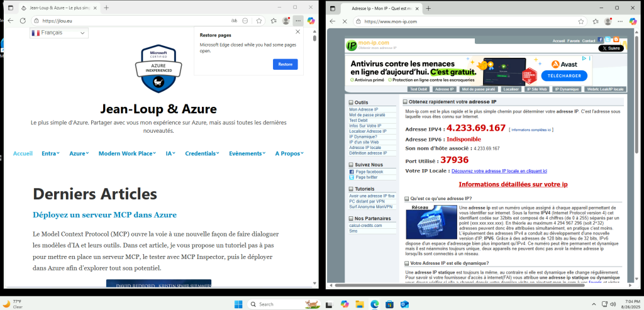644x310 pixels.
Task: Click the mon-ip.com IP logo
Action: click(x=351, y=45)
